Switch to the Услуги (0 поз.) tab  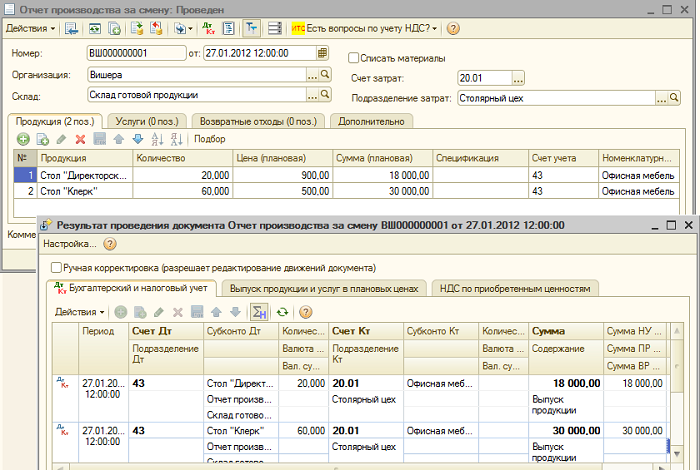coord(147,121)
